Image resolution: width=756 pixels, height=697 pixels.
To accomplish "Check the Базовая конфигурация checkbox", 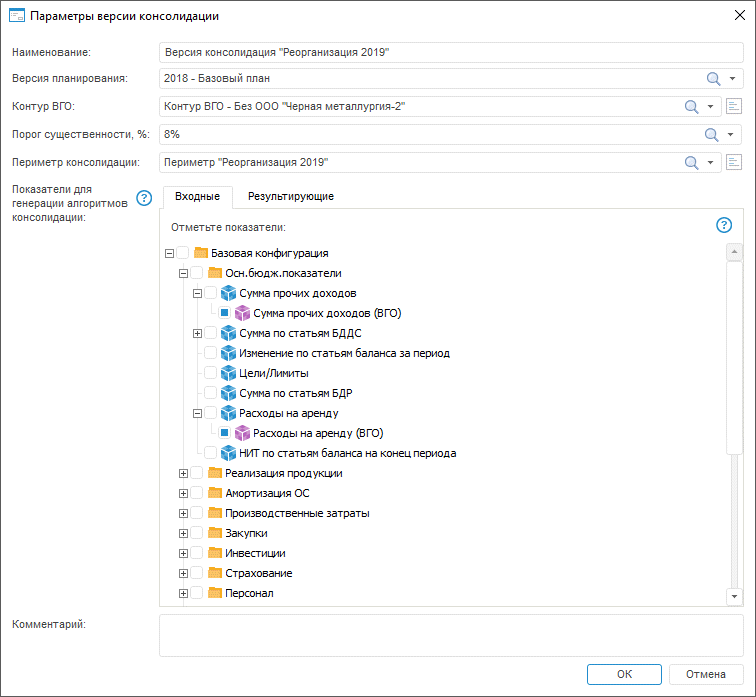I will [x=183, y=253].
